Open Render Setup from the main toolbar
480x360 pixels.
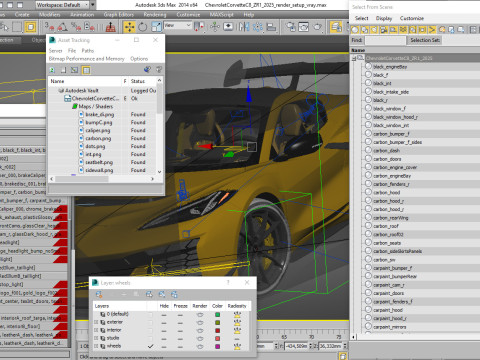(x=291, y=27)
